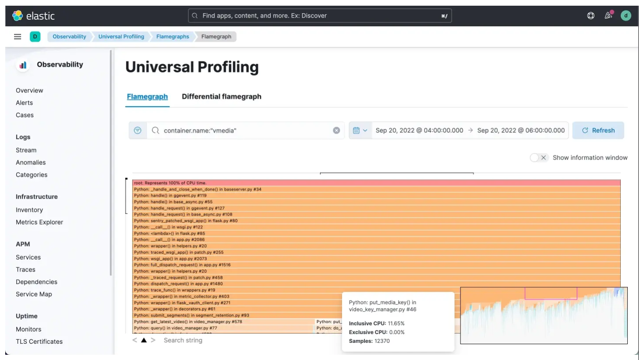Click the Search string input field
This screenshot has width=644, height=360.
click(x=183, y=340)
